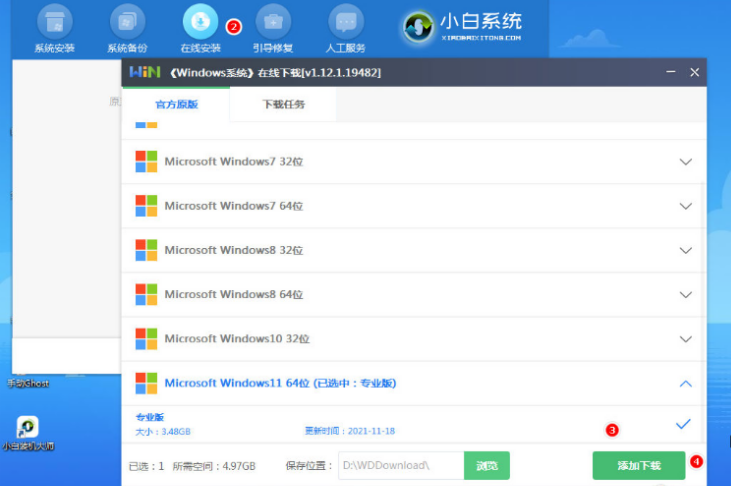Switch to 官方原版 tab
This screenshot has width=731, height=486.
click(x=176, y=104)
